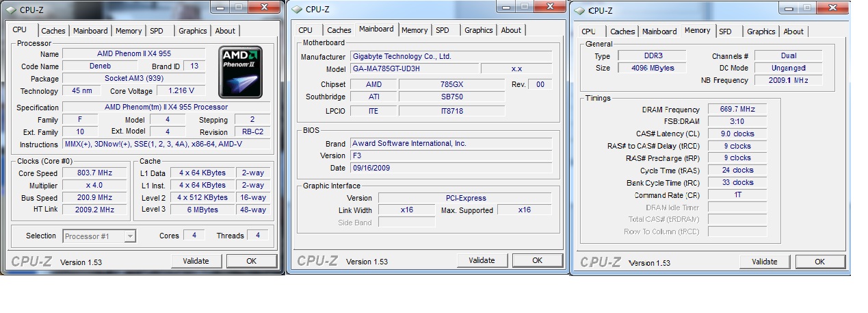Open SPD tab in the Mainboard window
Screen dimensions: 868x313
click(443, 30)
